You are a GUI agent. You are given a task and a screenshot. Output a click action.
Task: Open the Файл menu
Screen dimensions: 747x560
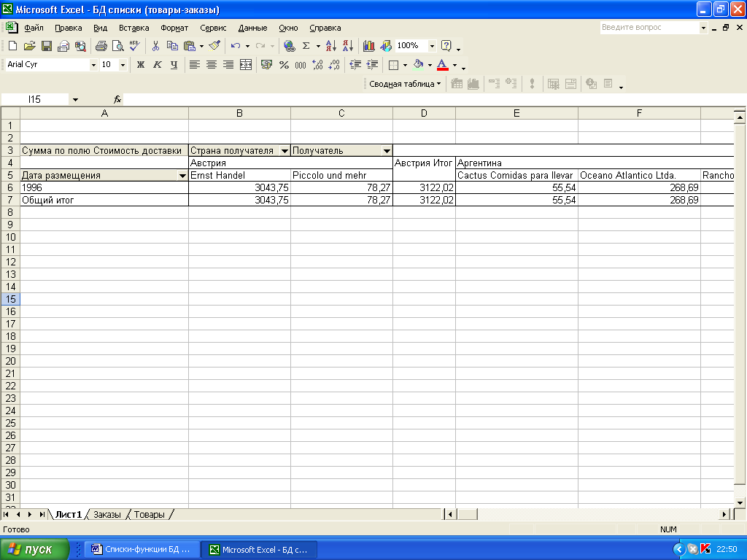click(x=34, y=28)
